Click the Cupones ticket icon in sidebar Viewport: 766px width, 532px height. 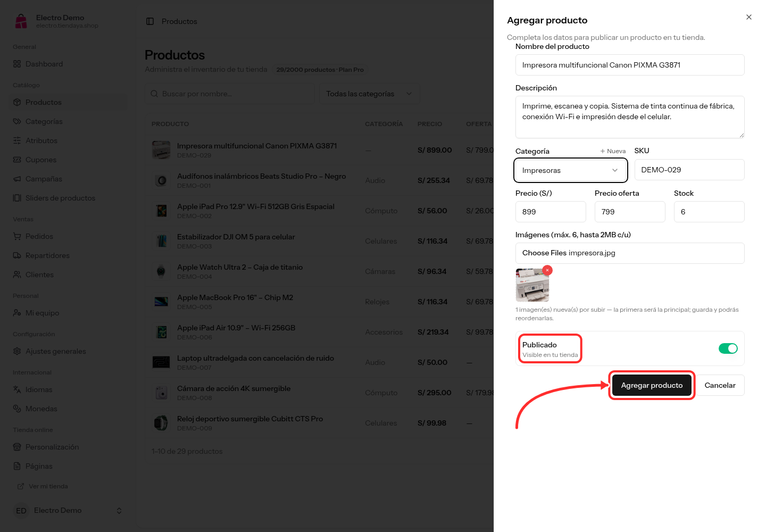click(17, 160)
